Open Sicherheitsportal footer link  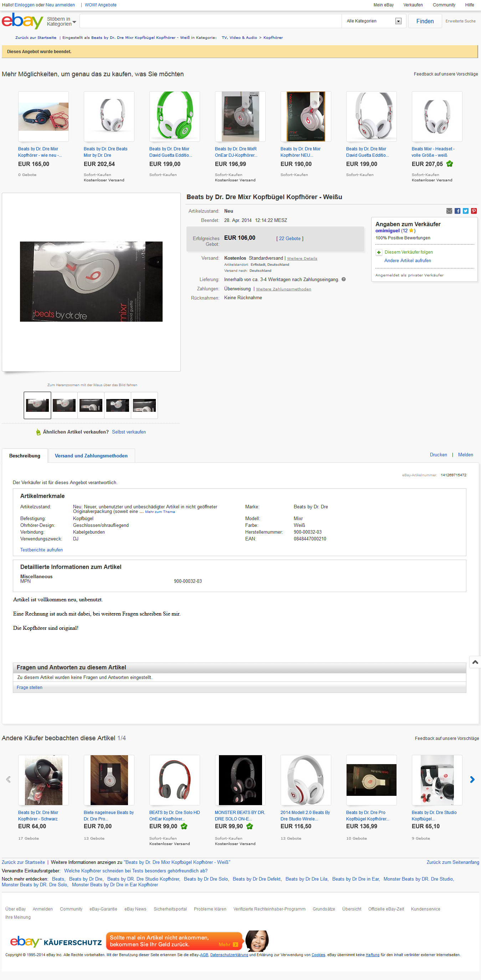point(170,909)
